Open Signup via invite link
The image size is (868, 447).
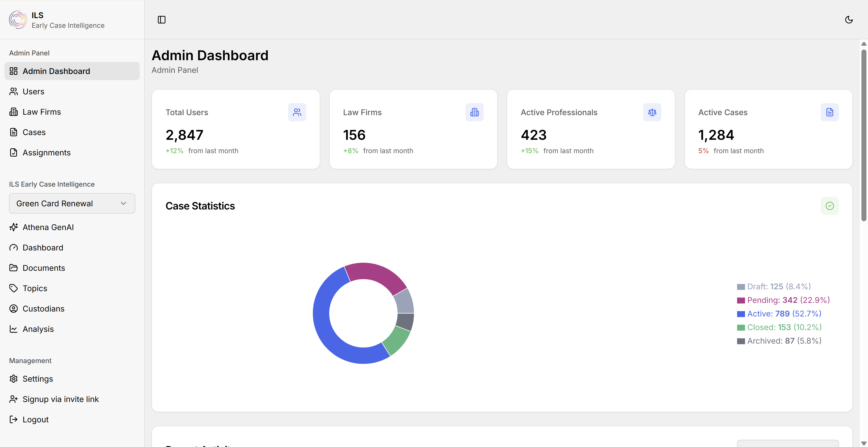tap(72, 399)
